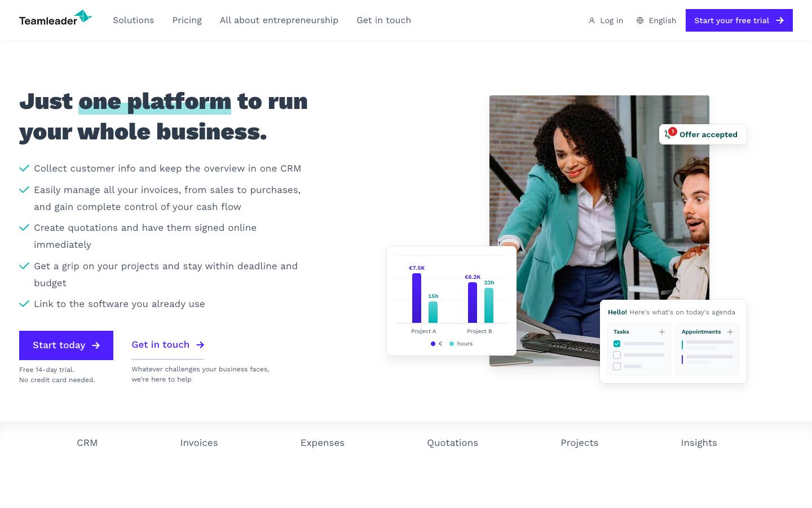Open the Pricing page
812x508 pixels.
187,20
